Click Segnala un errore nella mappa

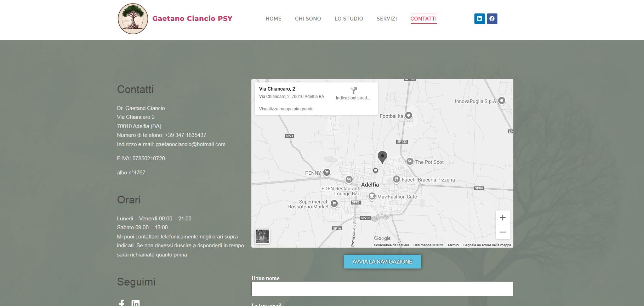coord(487,245)
